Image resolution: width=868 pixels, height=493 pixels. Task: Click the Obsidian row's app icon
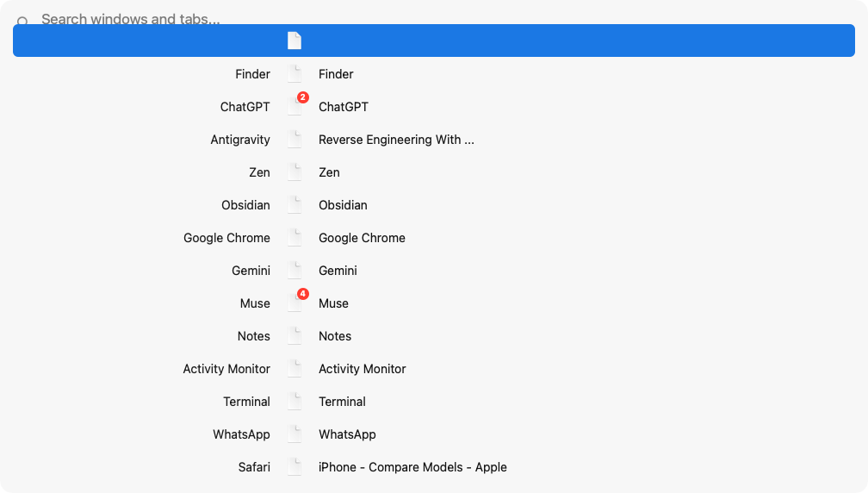pos(294,204)
